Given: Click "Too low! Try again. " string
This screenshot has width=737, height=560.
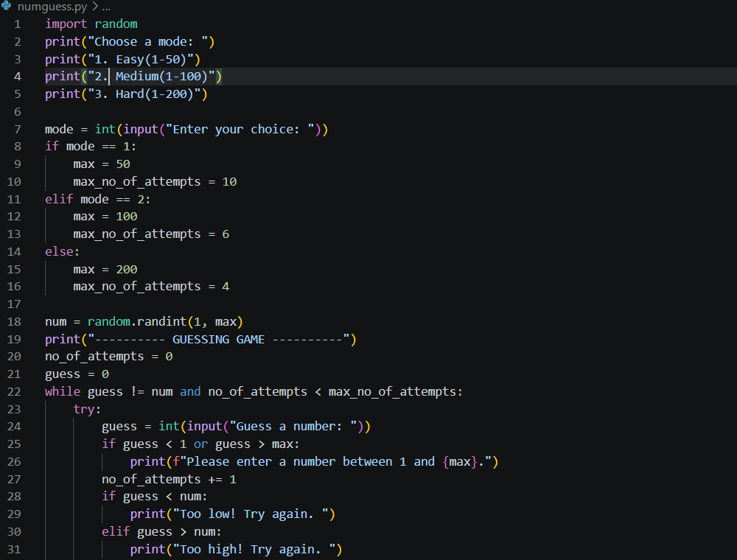Looking at the screenshot, I should pos(251,514).
